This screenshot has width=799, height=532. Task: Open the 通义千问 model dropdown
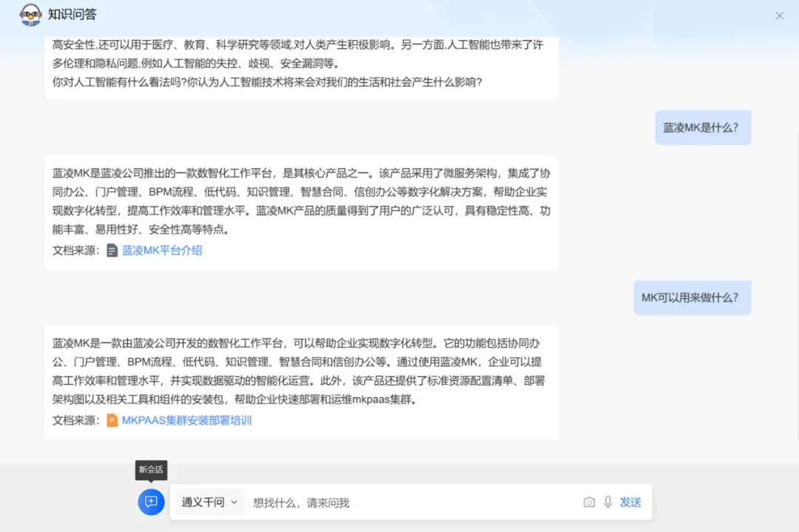tap(209, 502)
